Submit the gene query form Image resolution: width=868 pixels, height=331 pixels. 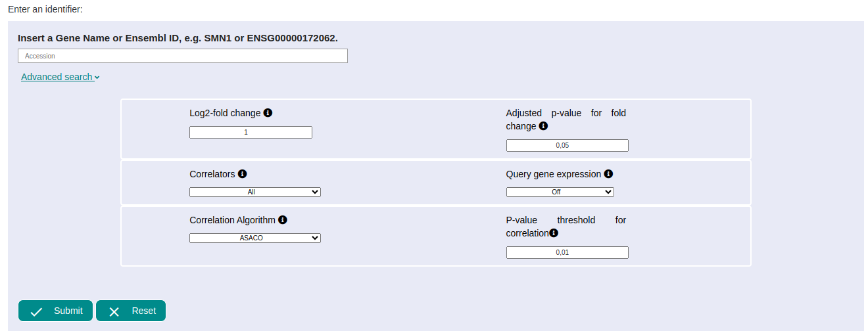tap(55, 311)
